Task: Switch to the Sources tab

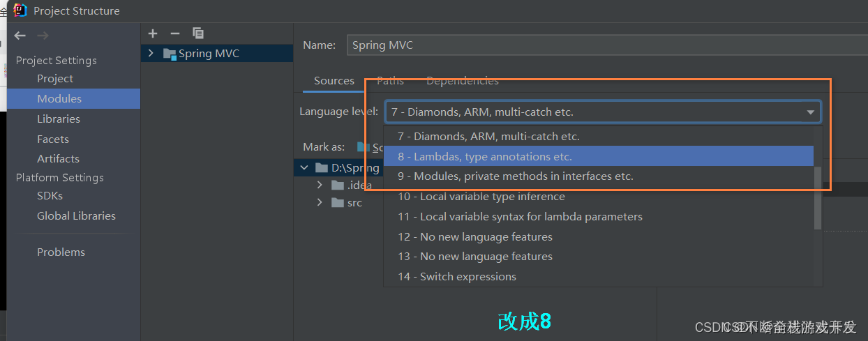Action: pos(334,81)
